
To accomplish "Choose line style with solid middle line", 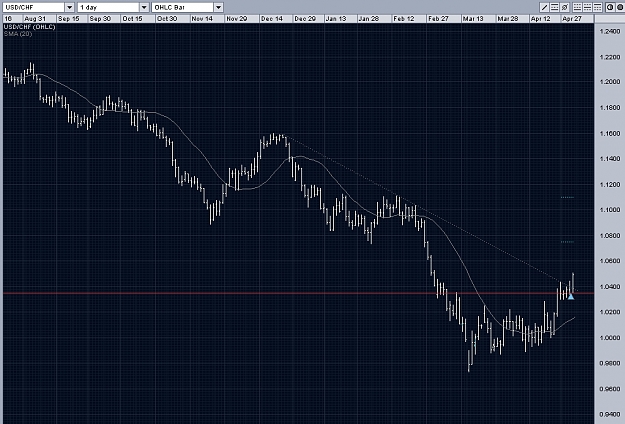I will 588,7.
